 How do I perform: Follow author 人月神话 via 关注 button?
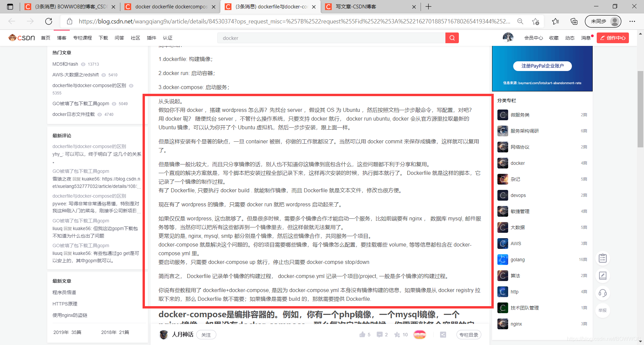tap(206, 334)
